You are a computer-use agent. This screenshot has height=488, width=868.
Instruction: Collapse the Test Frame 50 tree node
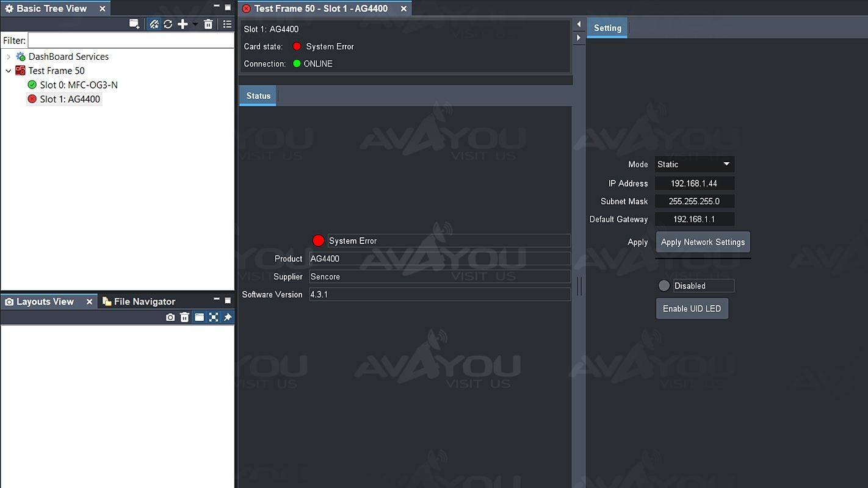pyautogui.click(x=9, y=71)
